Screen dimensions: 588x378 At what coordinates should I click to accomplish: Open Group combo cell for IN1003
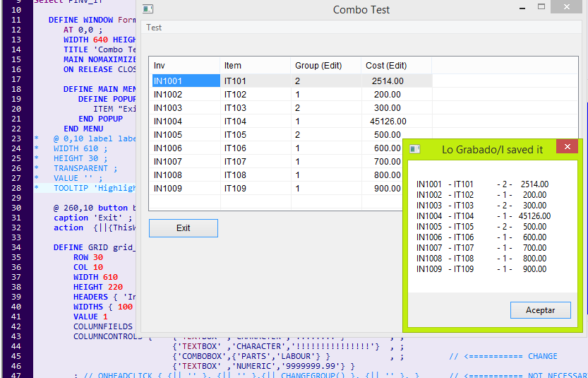pyautogui.click(x=325, y=108)
